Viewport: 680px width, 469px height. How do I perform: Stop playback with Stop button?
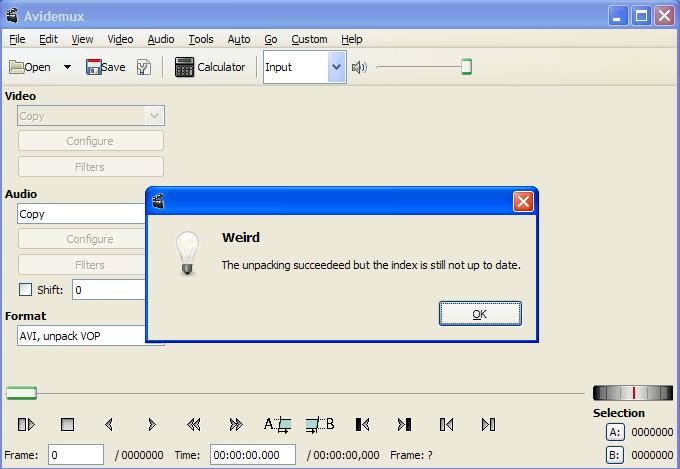tap(67, 424)
